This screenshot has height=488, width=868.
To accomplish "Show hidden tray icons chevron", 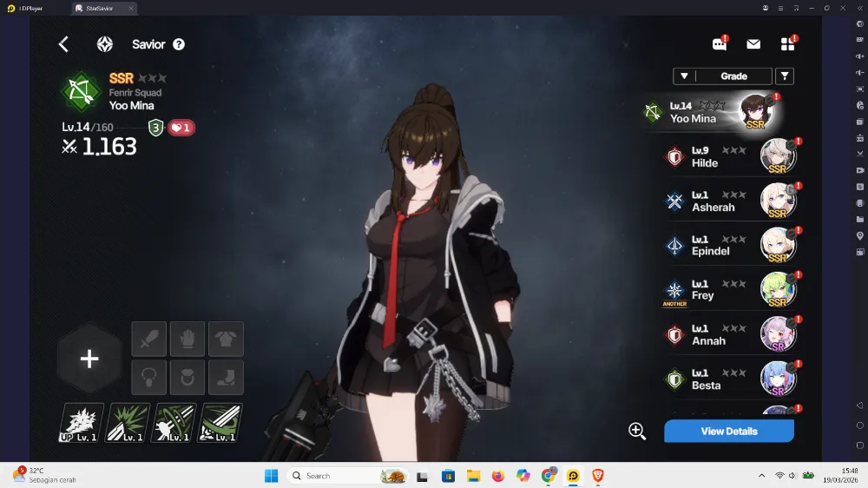I will pos(762,476).
